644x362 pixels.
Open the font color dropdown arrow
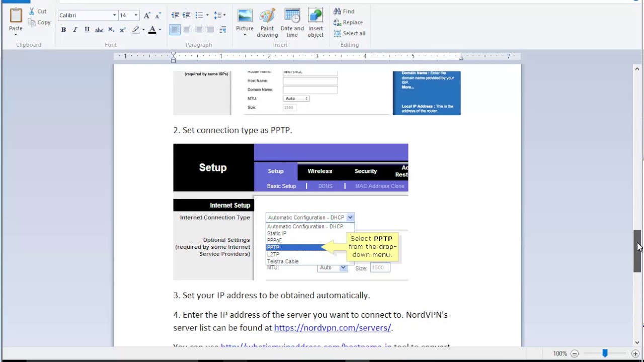click(x=160, y=30)
